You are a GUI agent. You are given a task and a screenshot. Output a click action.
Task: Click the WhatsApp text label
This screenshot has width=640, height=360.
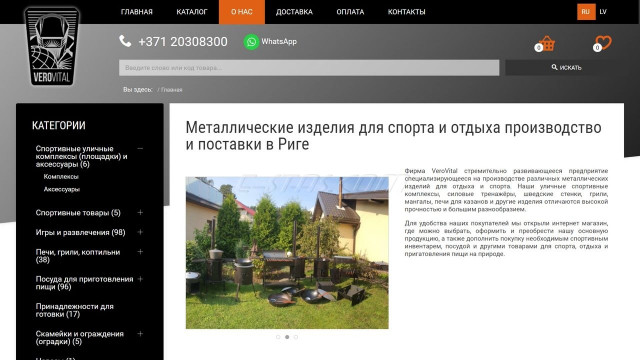click(279, 41)
